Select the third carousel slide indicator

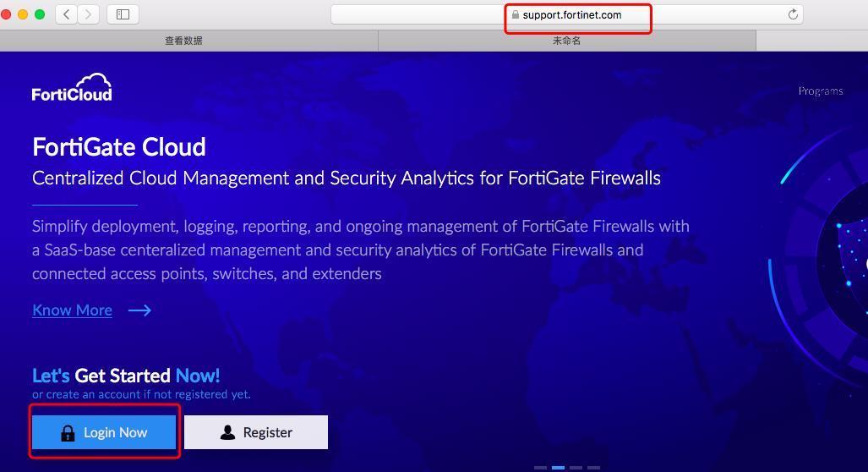coord(576,468)
